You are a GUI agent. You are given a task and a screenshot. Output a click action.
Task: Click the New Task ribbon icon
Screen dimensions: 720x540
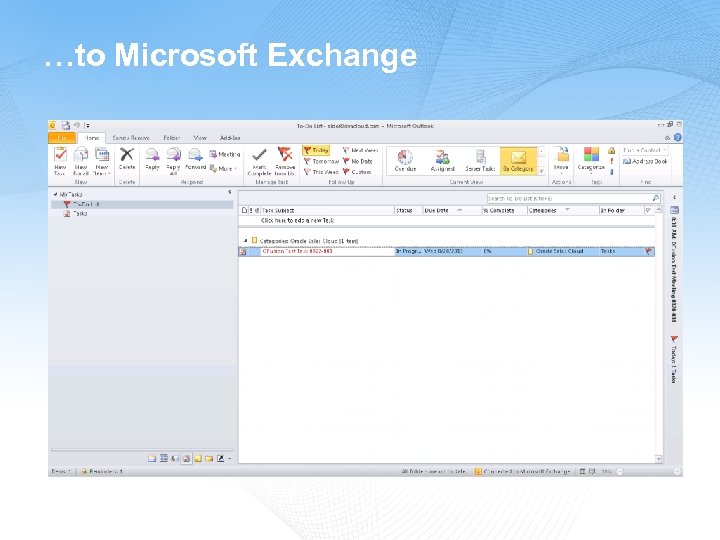click(60, 161)
